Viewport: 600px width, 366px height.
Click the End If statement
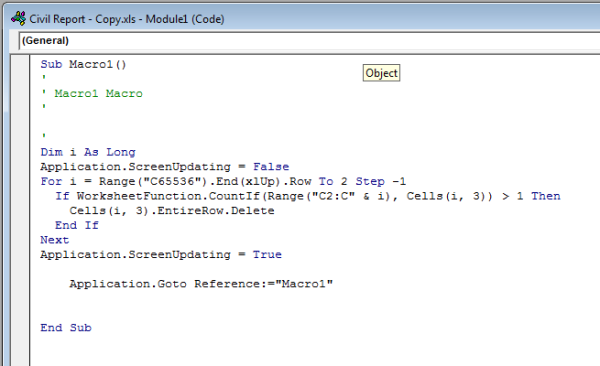(x=77, y=225)
